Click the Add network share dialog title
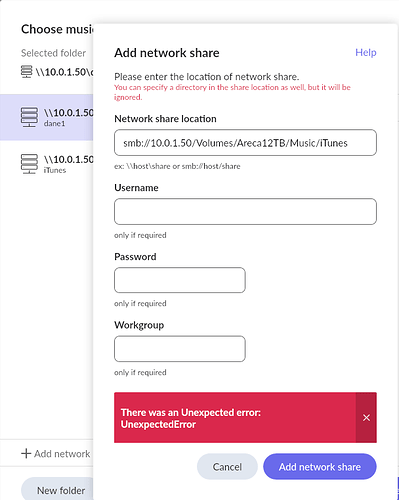 pos(167,53)
